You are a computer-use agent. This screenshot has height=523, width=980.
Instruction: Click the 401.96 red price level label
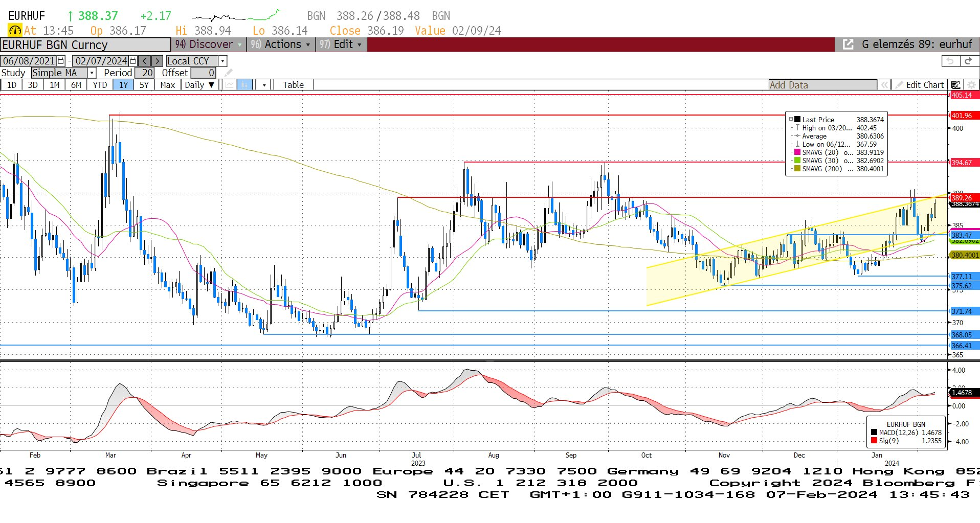[964, 116]
